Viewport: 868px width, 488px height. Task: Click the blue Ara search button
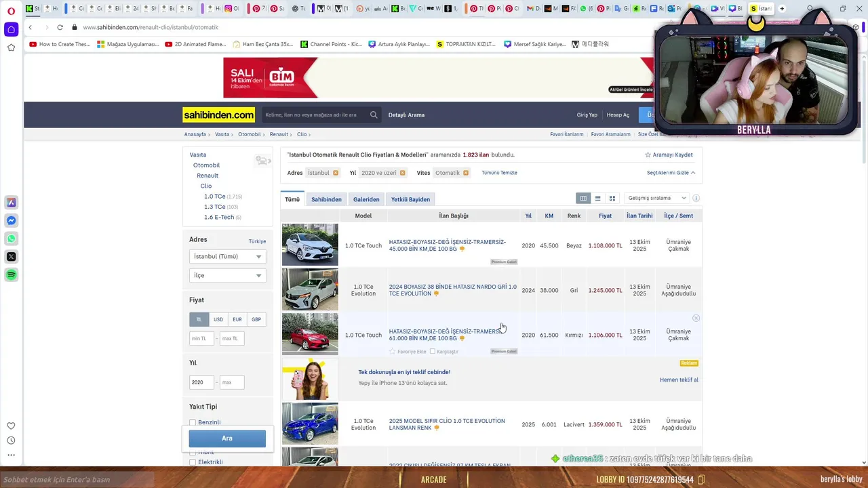click(227, 439)
